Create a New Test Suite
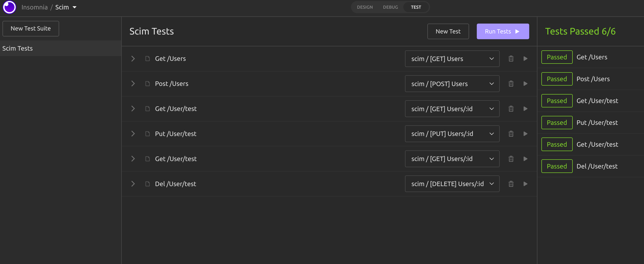 coord(31,29)
